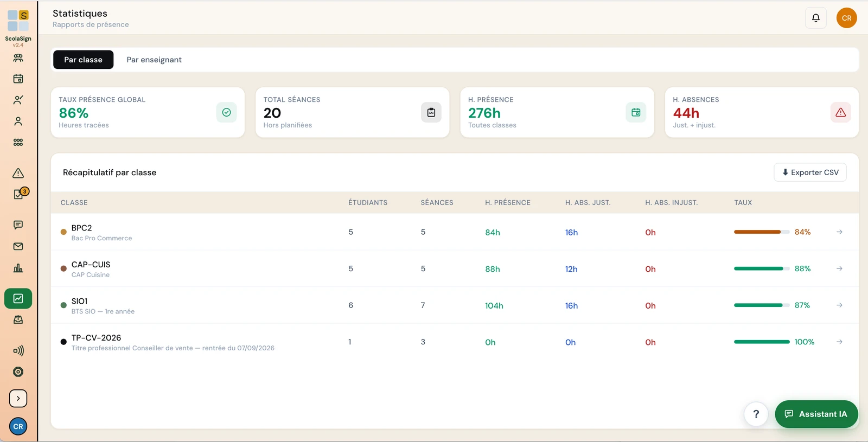The height and width of the screenshot is (442, 868).
Task: Open the help question mark button
Action: coord(756,414)
